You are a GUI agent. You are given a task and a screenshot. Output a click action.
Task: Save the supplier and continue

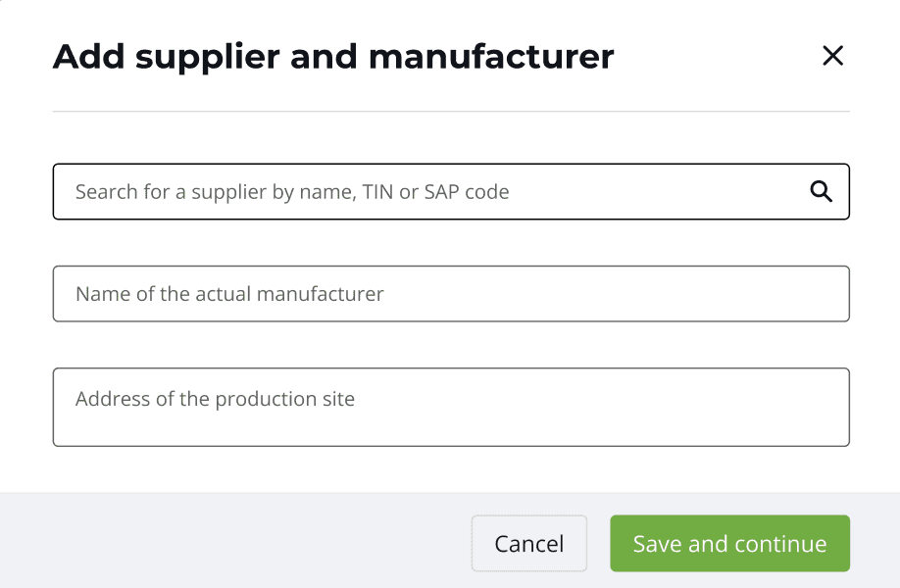coord(729,544)
